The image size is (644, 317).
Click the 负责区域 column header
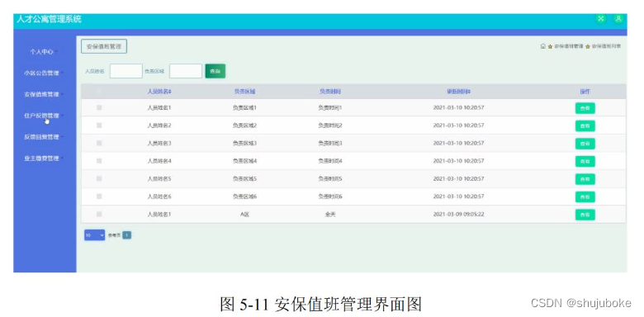(244, 92)
